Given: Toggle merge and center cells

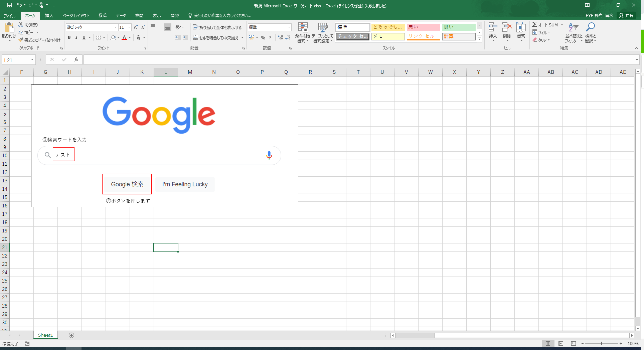Looking at the screenshot, I should pos(216,38).
